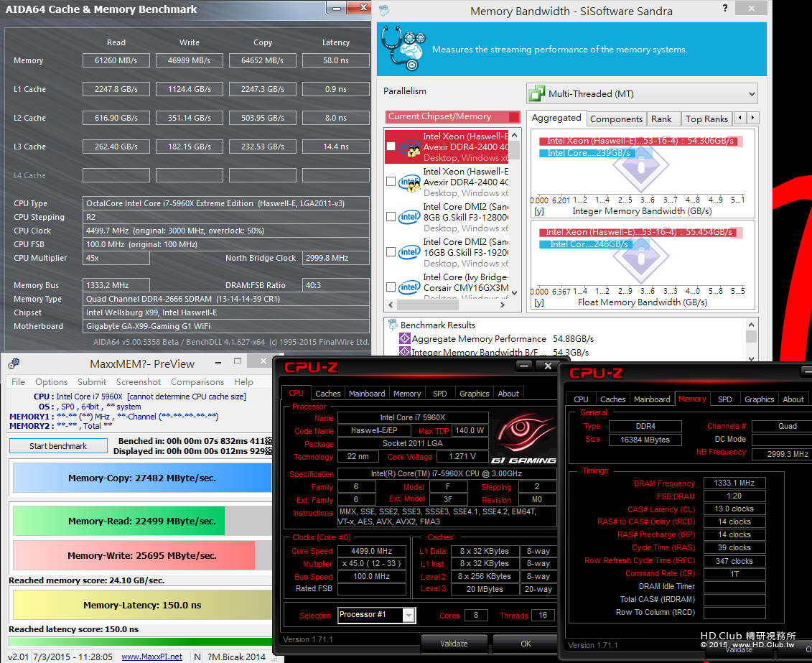Enable the 16GB G.Skill F3-1920 entry checkbox

391,252
